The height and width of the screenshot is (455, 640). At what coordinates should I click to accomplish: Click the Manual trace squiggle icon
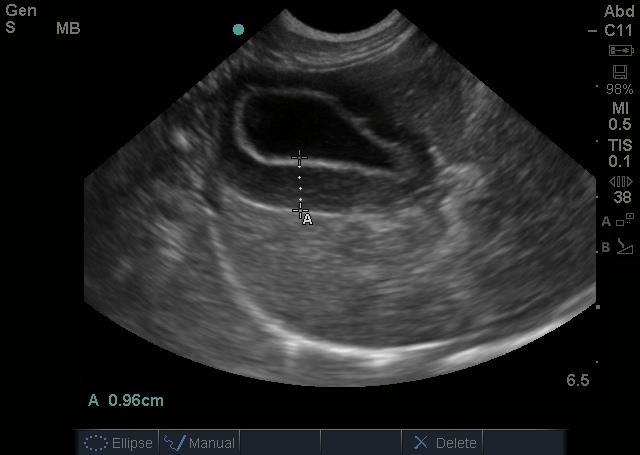click(x=174, y=443)
